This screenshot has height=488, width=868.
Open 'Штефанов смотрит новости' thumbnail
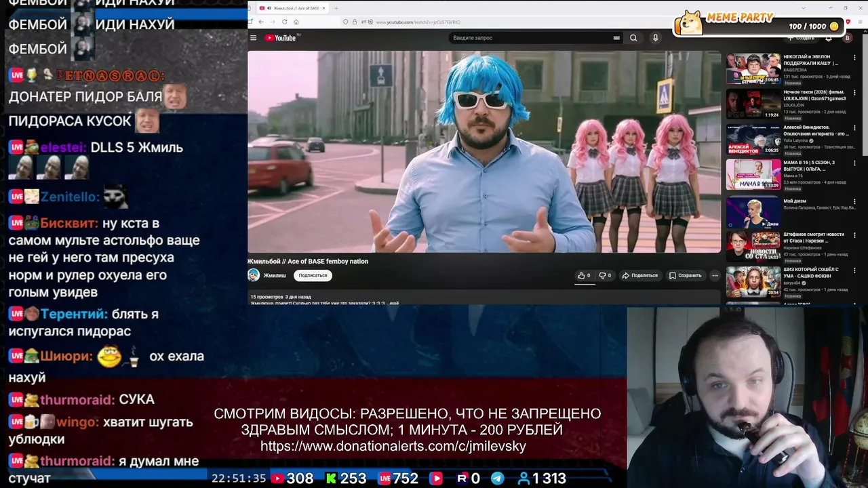click(x=753, y=247)
